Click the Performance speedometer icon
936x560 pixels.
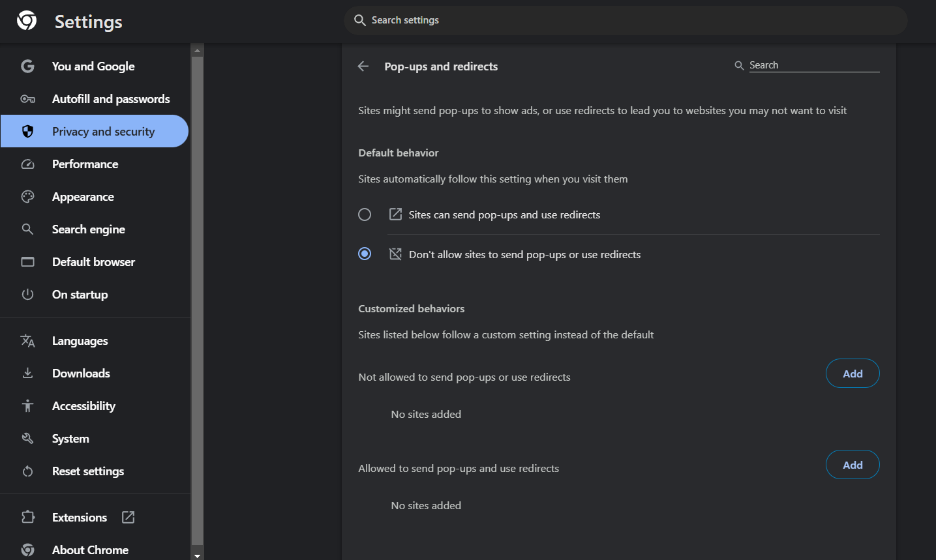[x=27, y=164]
